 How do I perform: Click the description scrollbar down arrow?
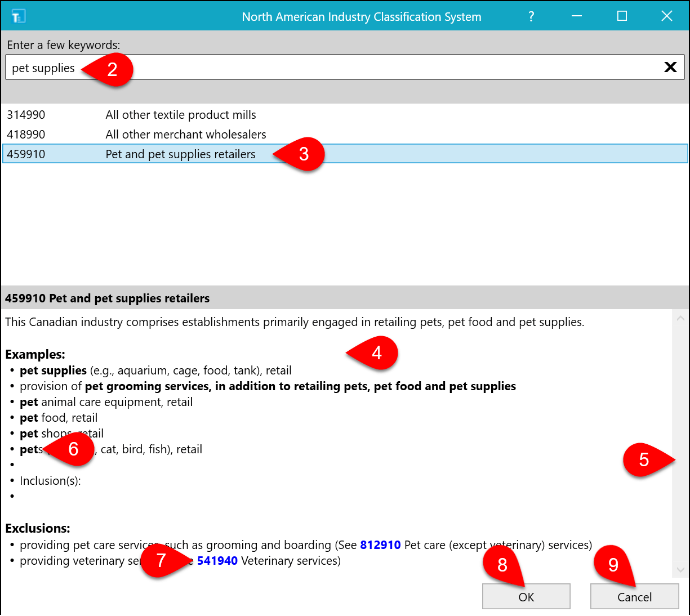pyautogui.click(x=680, y=569)
